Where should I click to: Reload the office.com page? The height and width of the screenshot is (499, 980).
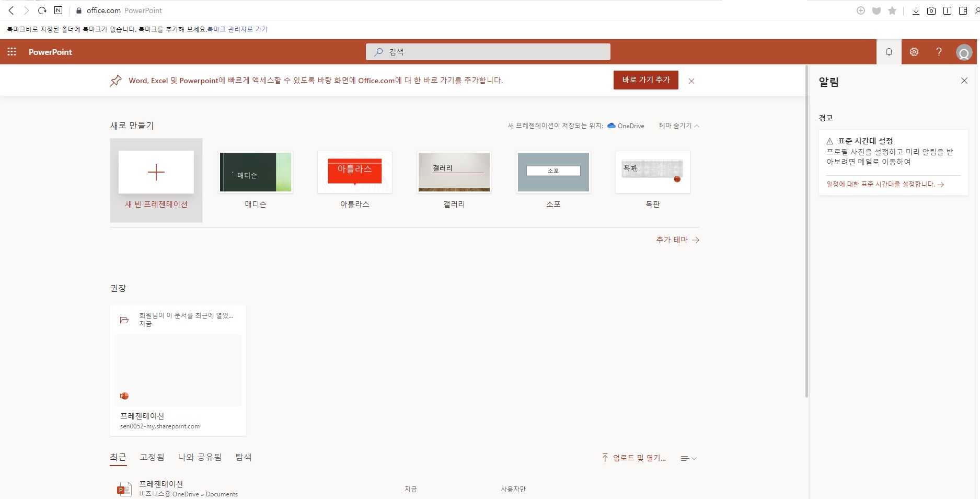42,10
